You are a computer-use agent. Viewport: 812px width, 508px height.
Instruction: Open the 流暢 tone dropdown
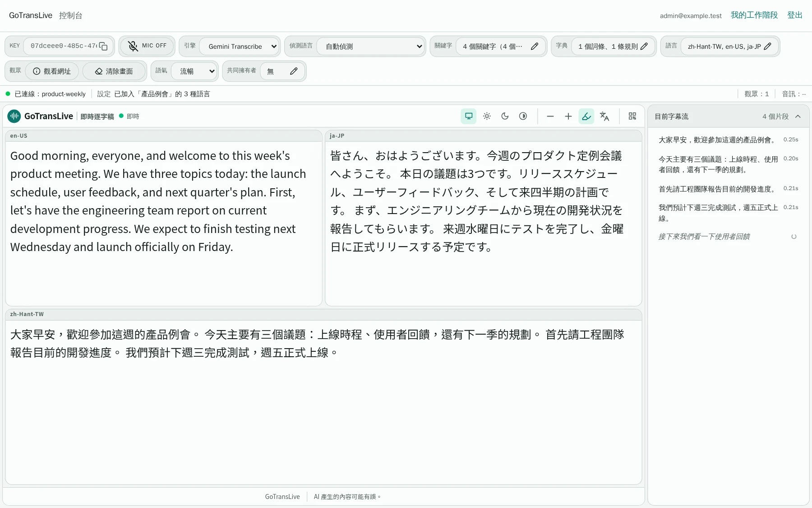pos(194,71)
